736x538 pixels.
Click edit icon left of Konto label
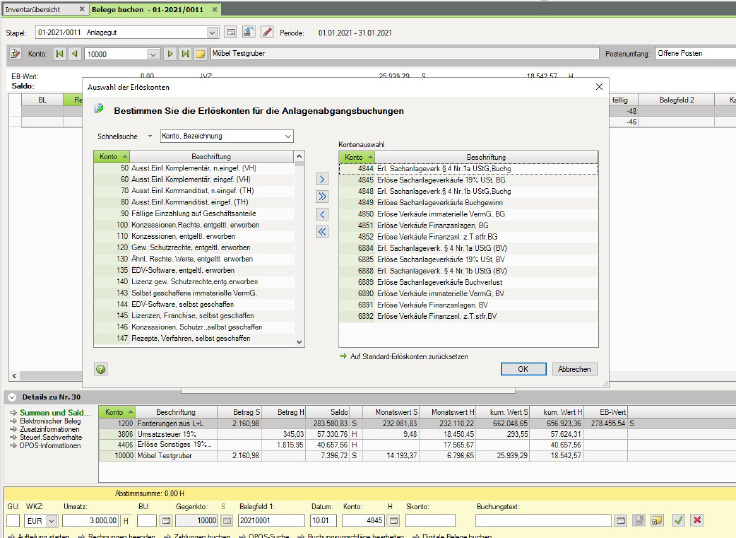[15, 54]
